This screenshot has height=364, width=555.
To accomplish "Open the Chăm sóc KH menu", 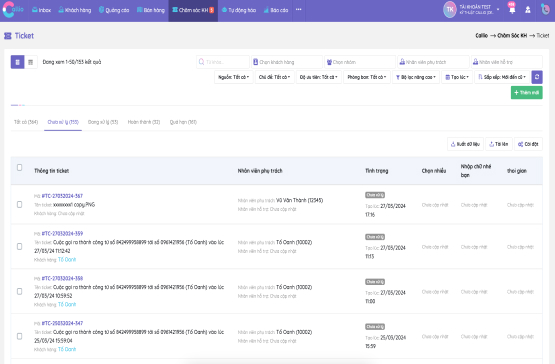I will 193,10.
